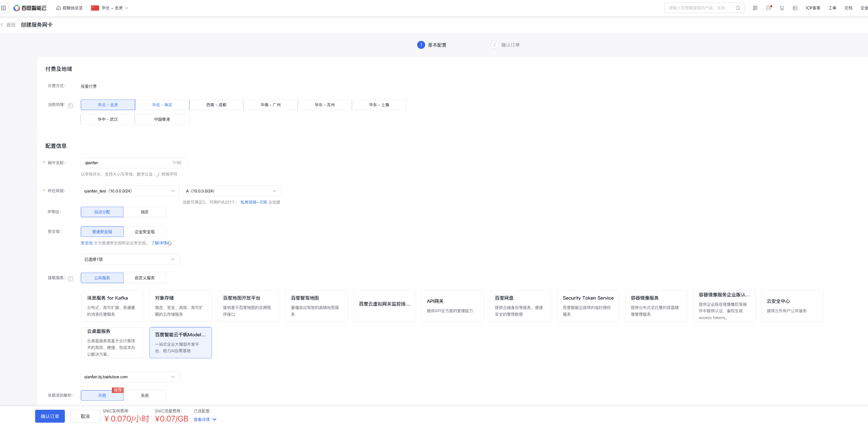Open ICP备案 menu item

click(813, 8)
